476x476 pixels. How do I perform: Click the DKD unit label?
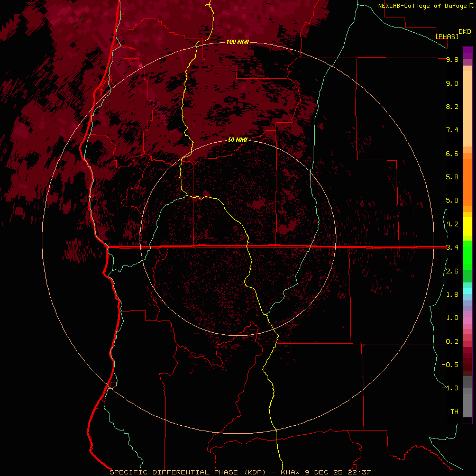click(465, 32)
